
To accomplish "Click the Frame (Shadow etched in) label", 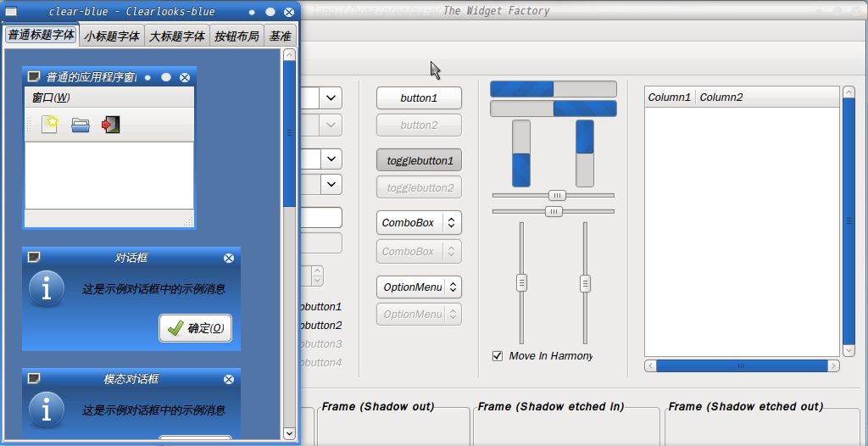I will pyautogui.click(x=551, y=407).
